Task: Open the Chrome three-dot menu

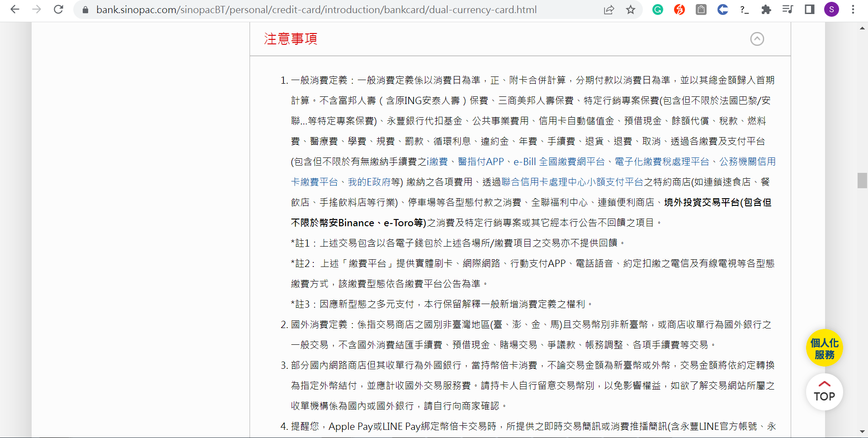Action: (x=853, y=10)
